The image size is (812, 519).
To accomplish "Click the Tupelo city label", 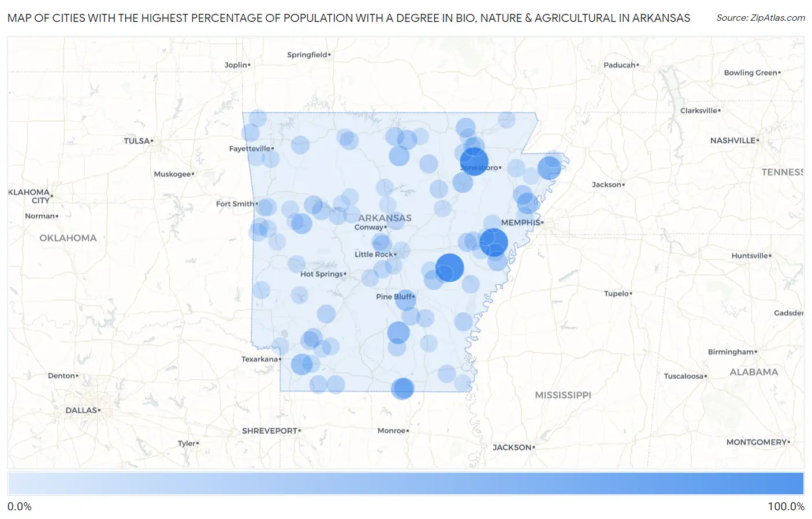I will tap(616, 294).
